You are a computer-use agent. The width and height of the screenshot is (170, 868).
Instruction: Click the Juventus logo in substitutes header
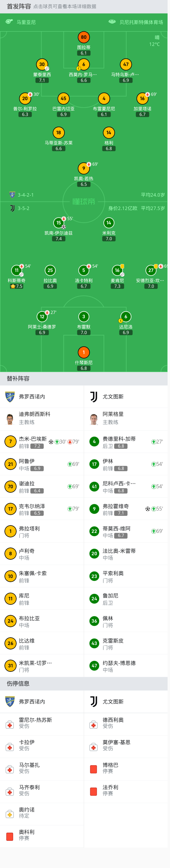(94, 397)
